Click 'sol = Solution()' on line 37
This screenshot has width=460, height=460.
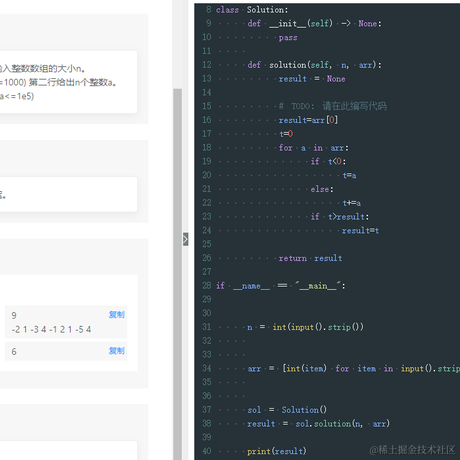coord(287,410)
